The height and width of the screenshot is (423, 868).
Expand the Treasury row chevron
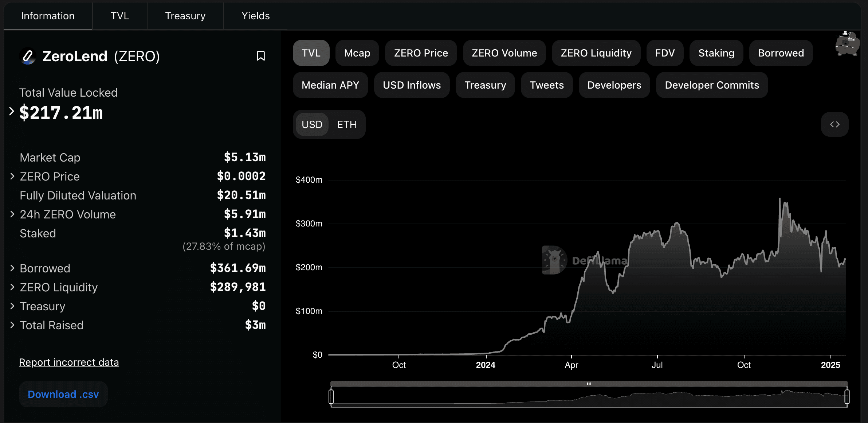tap(12, 306)
